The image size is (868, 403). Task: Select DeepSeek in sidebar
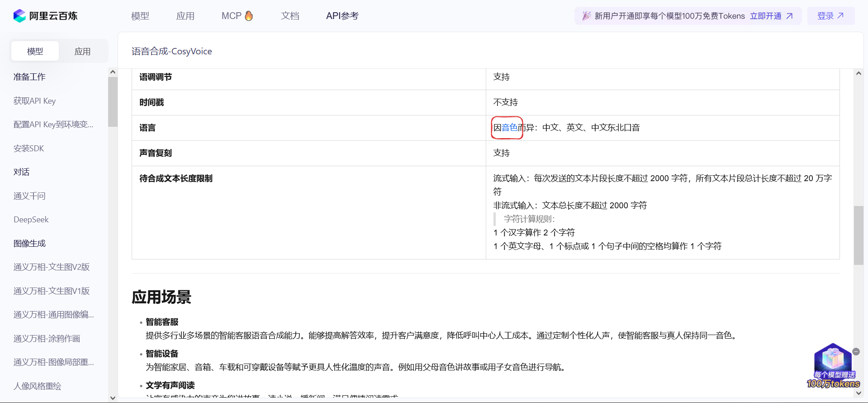[31, 220]
